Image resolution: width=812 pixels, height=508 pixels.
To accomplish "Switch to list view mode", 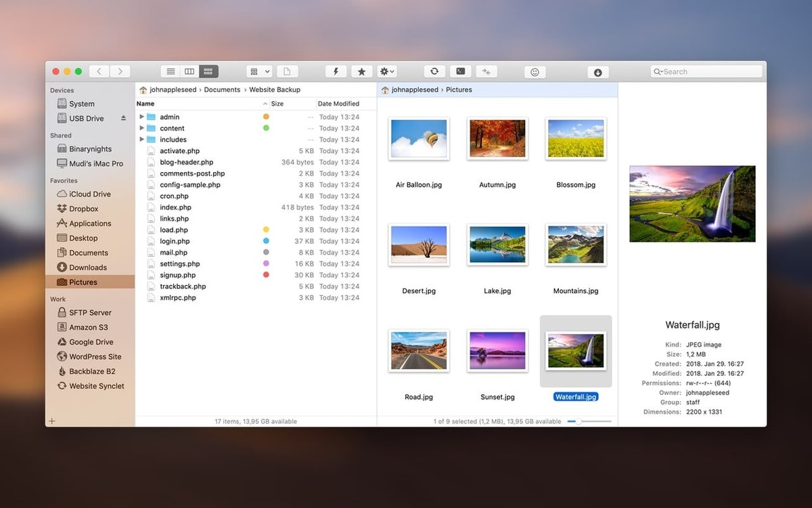I will (x=171, y=72).
